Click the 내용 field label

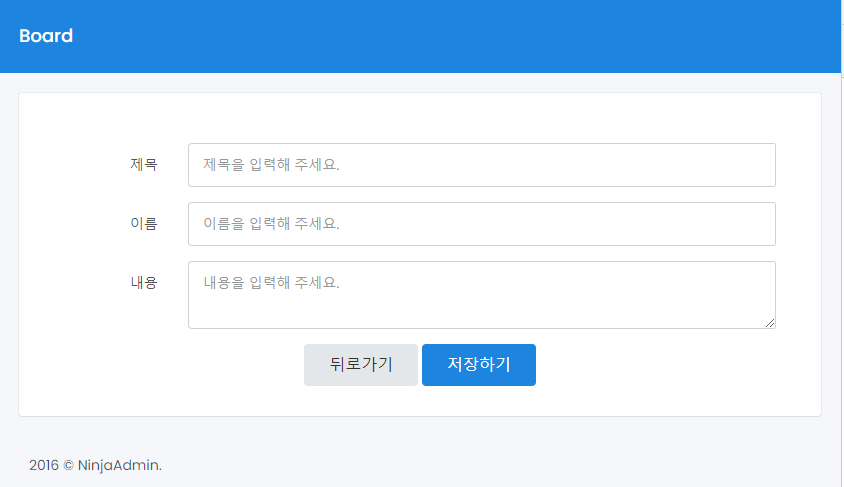(x=144, y=283)
